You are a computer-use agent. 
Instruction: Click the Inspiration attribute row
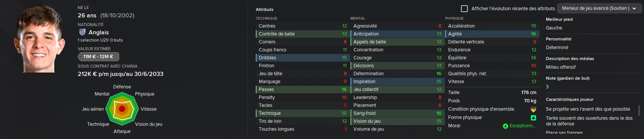pyautogui.click(x=397, y=82)
